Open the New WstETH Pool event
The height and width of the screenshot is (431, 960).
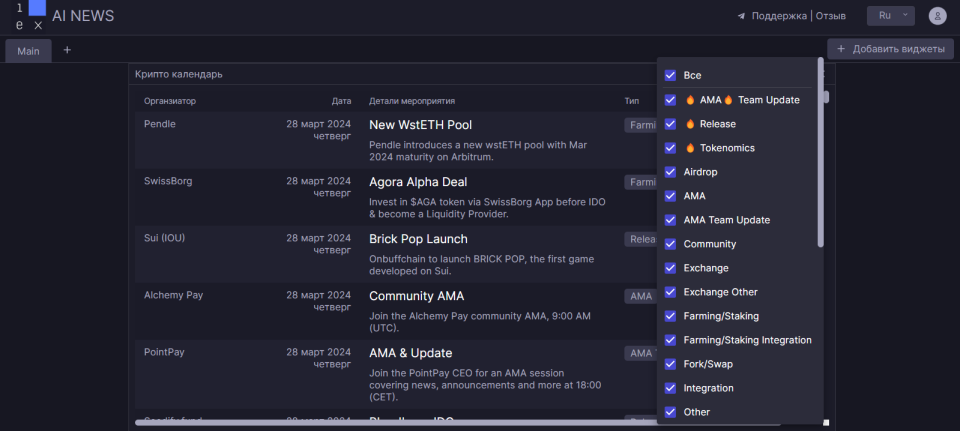[x=420, y=125]
